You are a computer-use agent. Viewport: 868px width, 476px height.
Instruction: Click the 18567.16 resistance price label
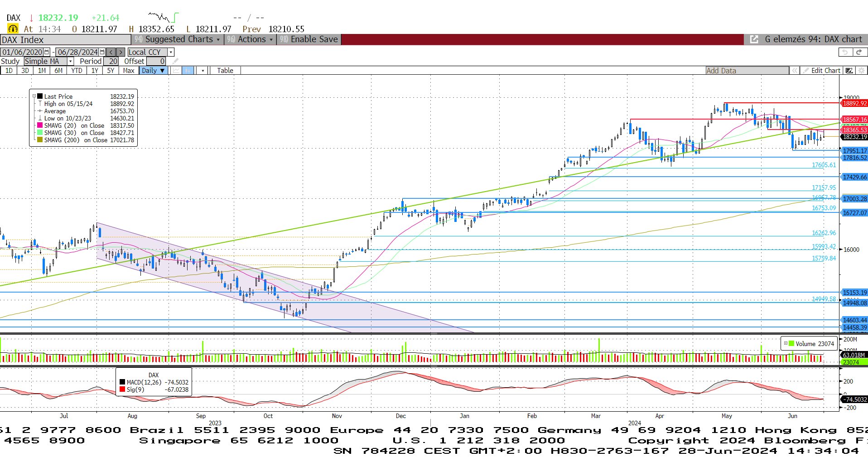[x=854, y=120]
